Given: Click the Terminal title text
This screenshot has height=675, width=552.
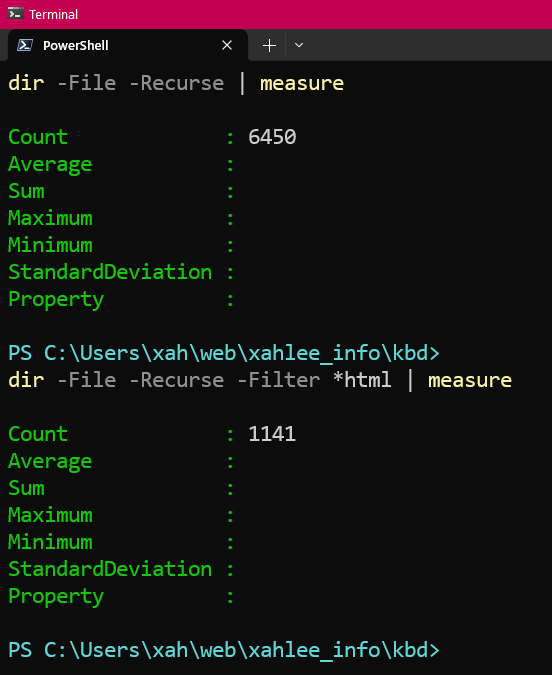Looking at the screenshot, I should 53,15.
